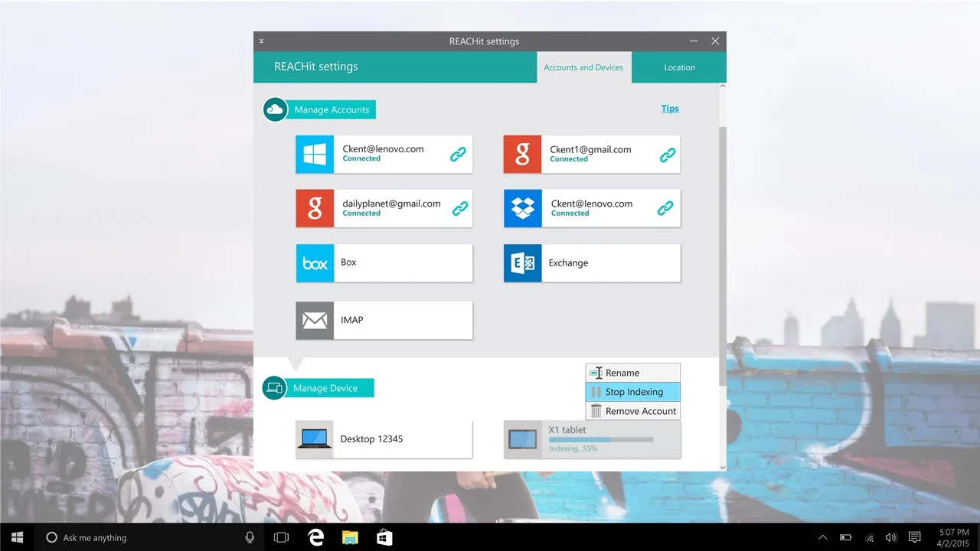This screenshot has width=980, height=551.
Task: Click the chain link icon for Ckent1@gmail.com
Action: point(667,155)
